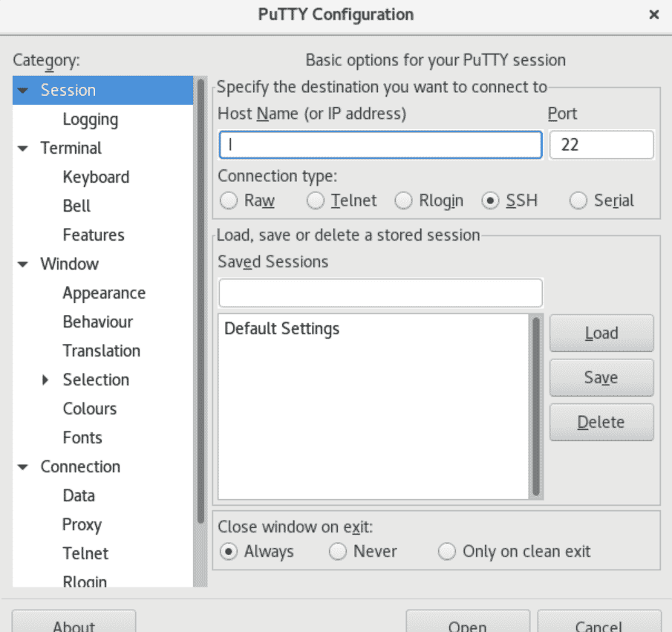Viewport: 672px width, 632px height.
Task: Open Proxy settings
Action: [x=82, y=525]
